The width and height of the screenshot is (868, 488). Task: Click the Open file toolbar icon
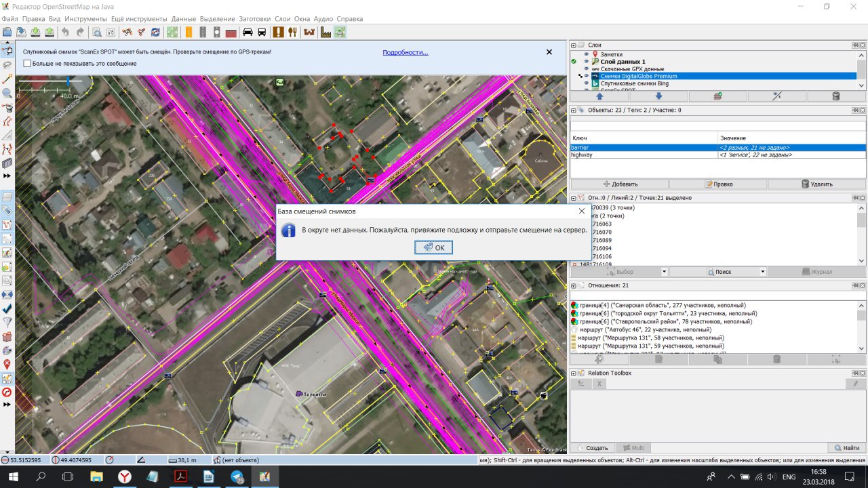[7, 32]
